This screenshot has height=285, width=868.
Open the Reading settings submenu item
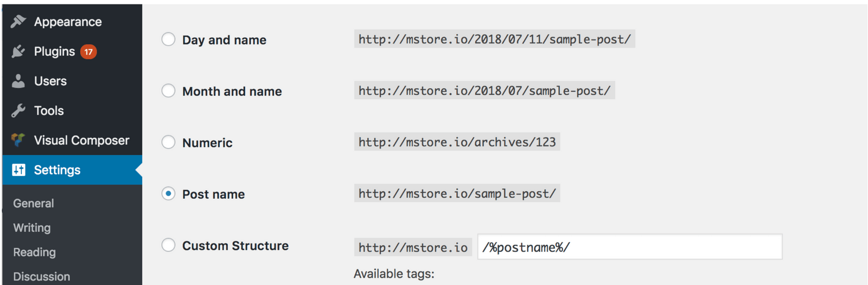coord(35,252)
